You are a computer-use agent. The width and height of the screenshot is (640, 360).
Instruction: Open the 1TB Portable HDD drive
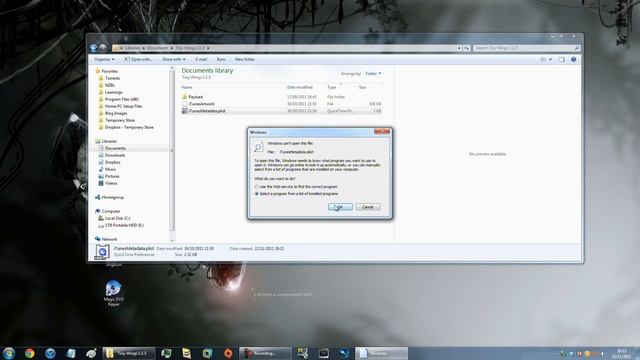124,225
